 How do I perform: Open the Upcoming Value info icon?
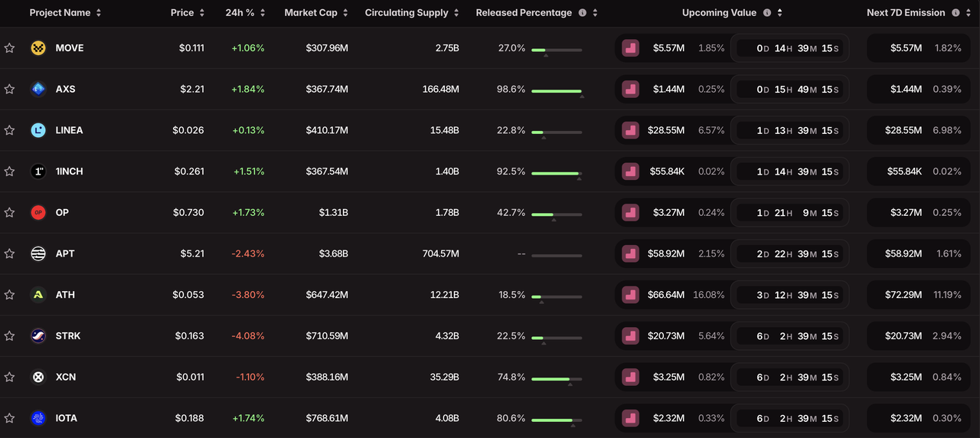(x=767, y=13)
